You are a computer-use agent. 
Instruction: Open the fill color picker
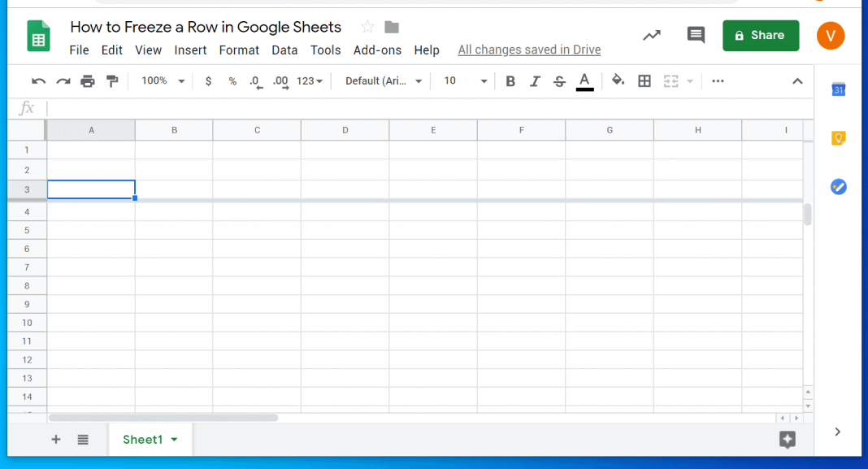(618, 80)
